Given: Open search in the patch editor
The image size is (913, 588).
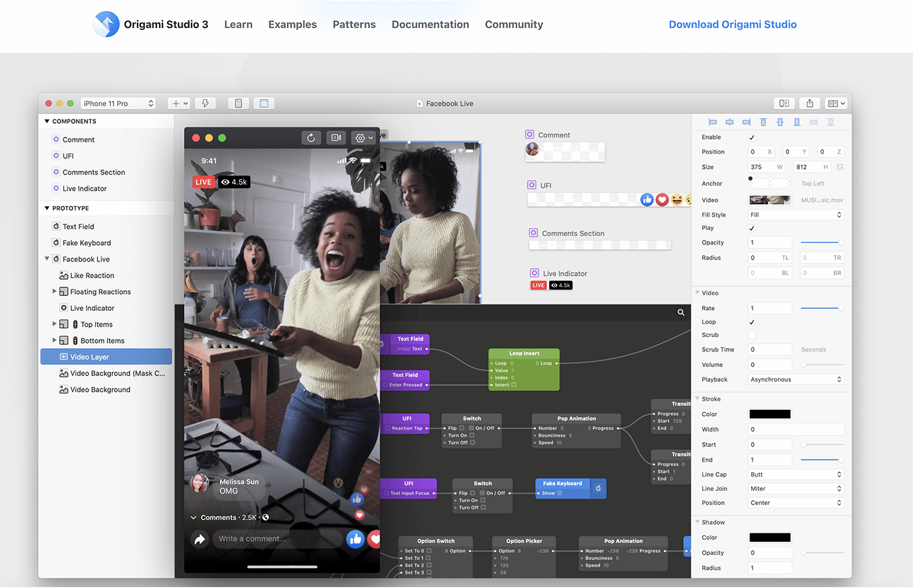Looking at the screenshot, I should (681, 312).
